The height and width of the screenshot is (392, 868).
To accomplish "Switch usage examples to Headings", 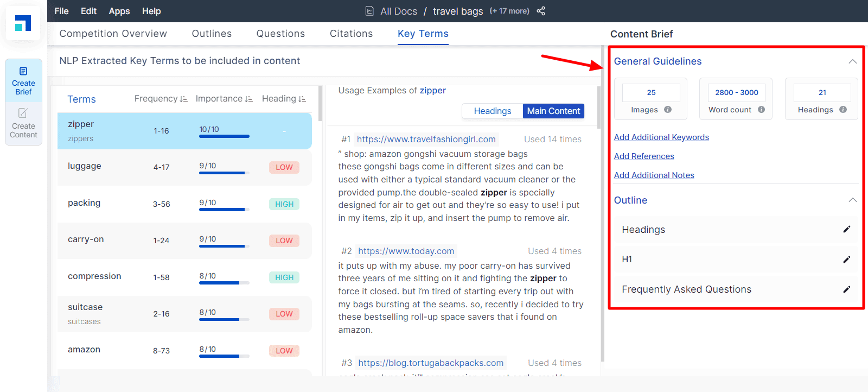I will (x=492, y=111).
